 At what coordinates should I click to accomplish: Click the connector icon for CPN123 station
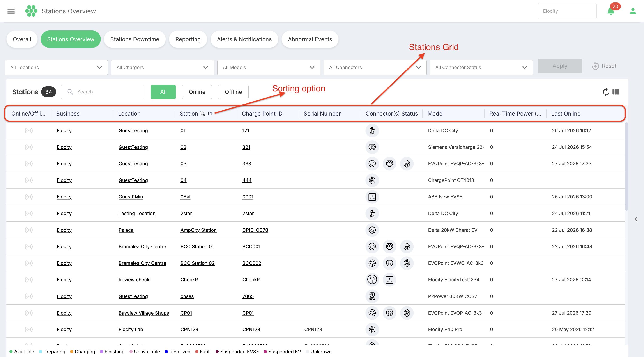coord(372,329)
